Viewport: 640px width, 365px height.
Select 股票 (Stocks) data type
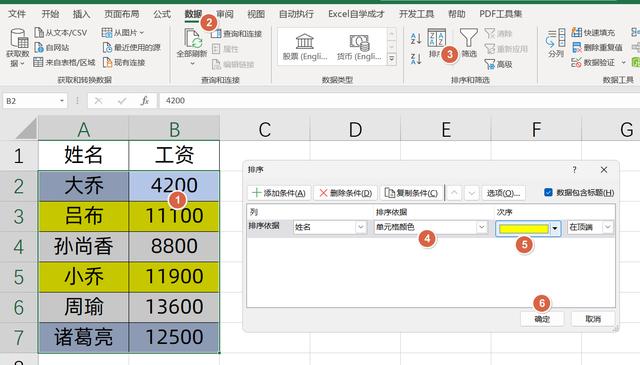pyautogui.click(x=305, y=48)
